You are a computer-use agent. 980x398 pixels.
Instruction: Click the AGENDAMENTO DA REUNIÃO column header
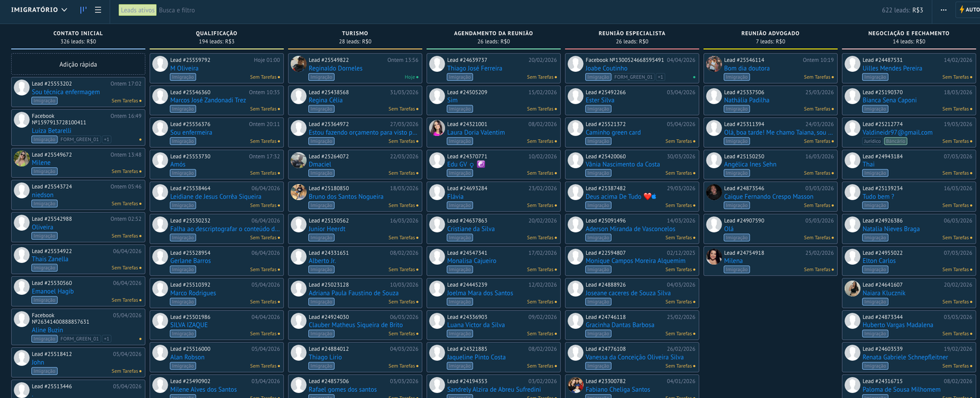493,33
